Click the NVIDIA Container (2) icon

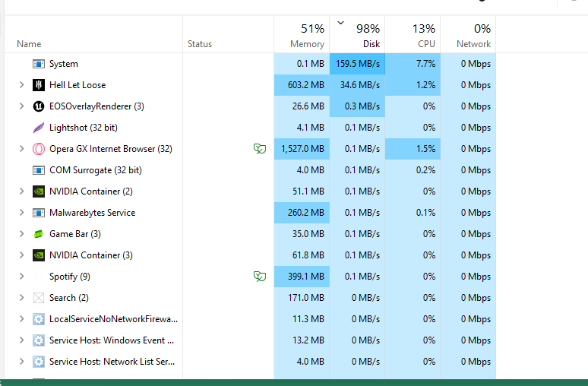(39, 191)
